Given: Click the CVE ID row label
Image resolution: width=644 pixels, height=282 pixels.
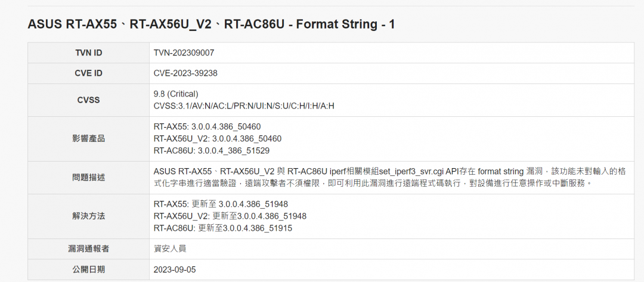Looking at the screenshot, I should [88, 73].
